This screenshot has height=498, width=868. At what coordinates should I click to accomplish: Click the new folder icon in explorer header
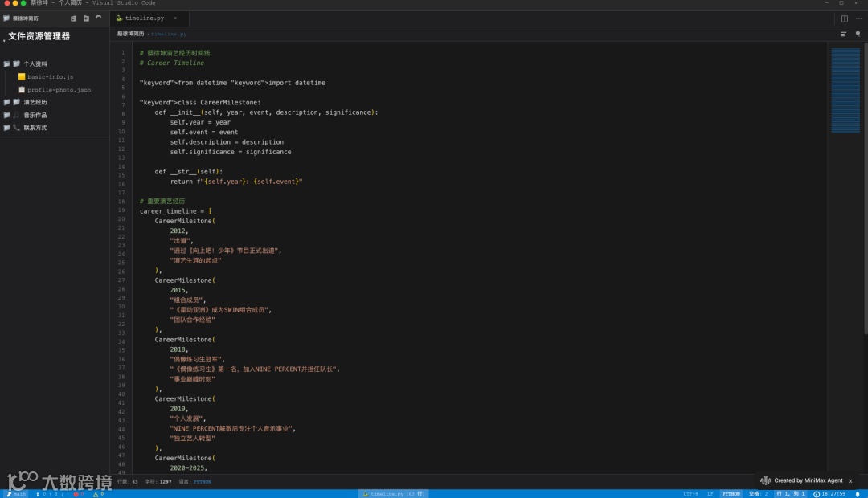coord(86,18)
